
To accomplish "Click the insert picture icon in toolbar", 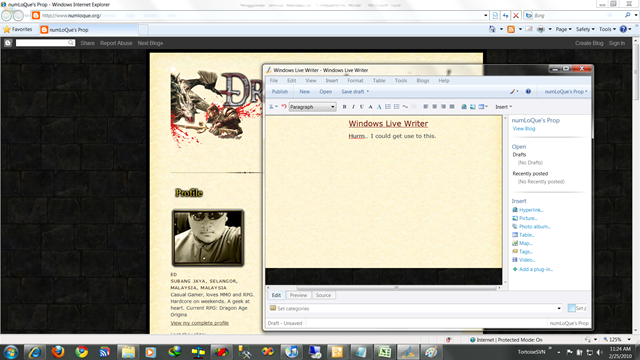I will 473,107.
